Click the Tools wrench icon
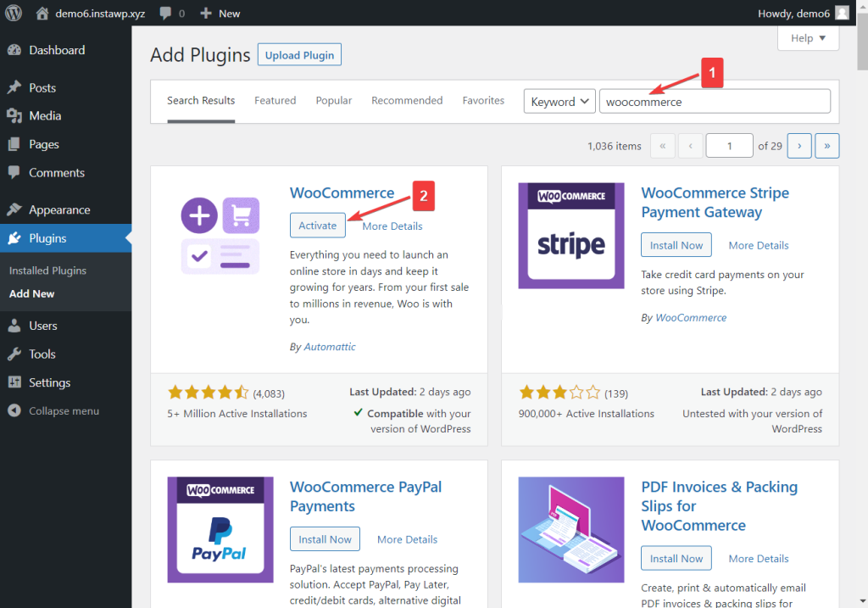868x608 pixels. pos(14,354)
